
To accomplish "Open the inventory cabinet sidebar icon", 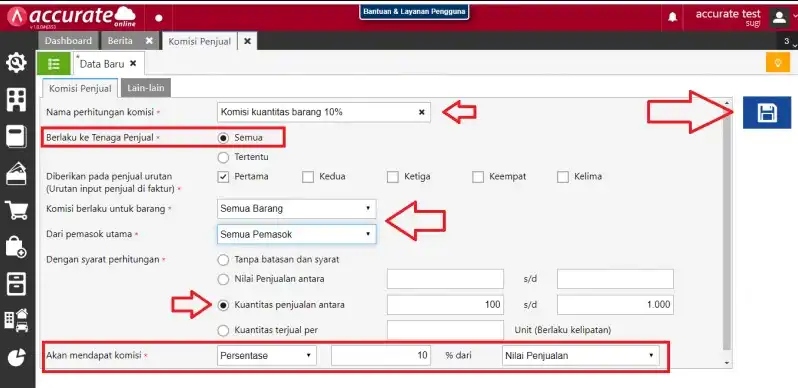I will tap(16, 284).
